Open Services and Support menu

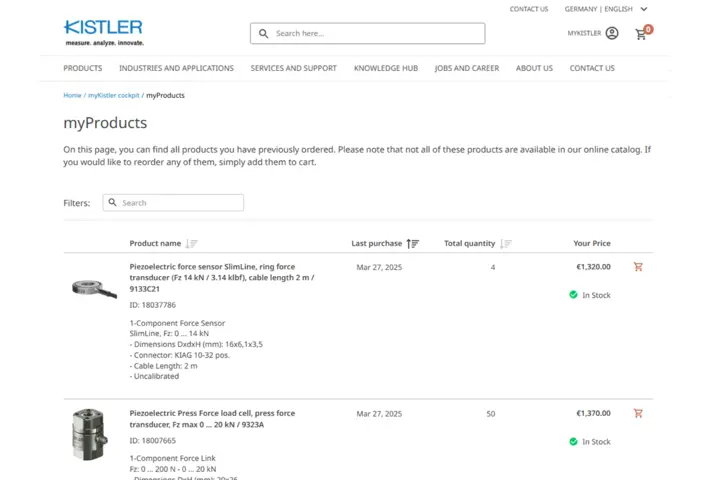tap(293, 68)
